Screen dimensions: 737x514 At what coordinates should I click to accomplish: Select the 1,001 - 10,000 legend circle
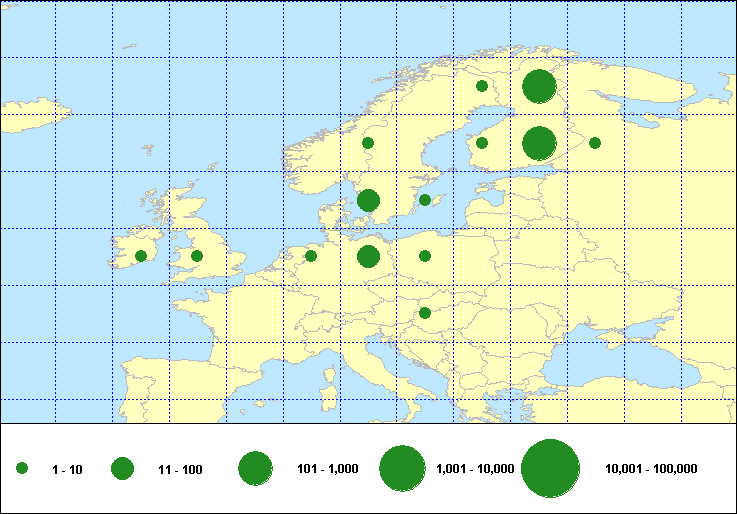(x=403, y=468)
